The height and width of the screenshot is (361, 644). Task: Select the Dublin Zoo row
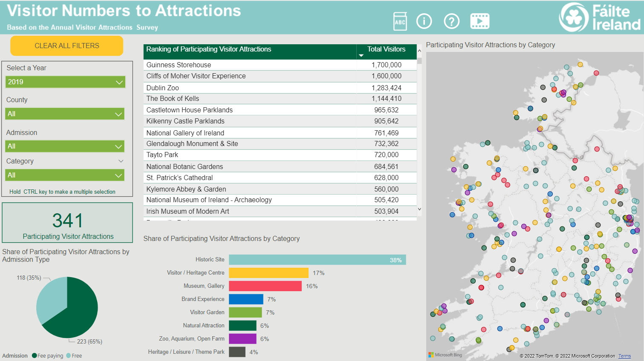click(280, 88)
